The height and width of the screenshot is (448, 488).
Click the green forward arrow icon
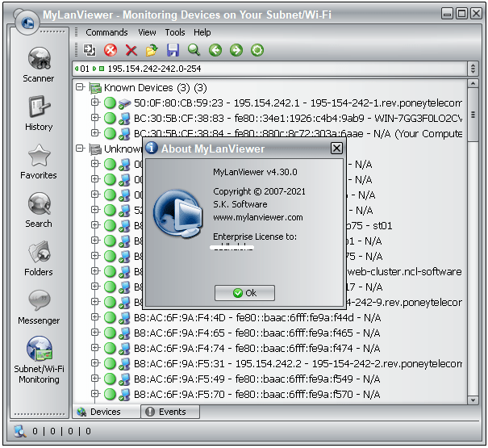236,50
